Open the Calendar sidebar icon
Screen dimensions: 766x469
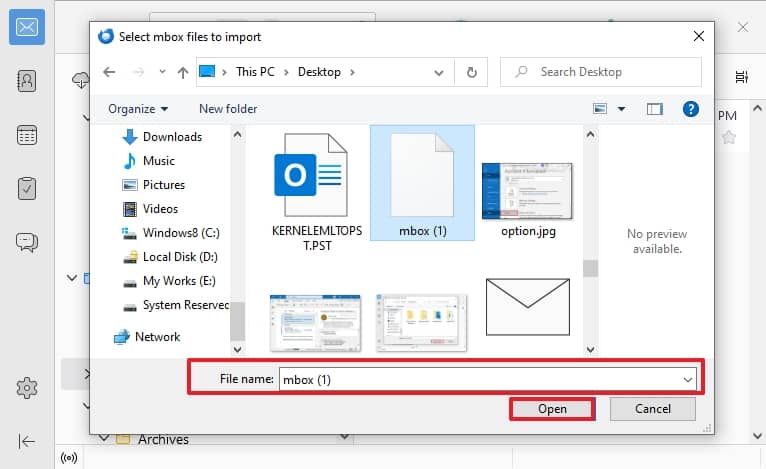click(x=27, y=135)
